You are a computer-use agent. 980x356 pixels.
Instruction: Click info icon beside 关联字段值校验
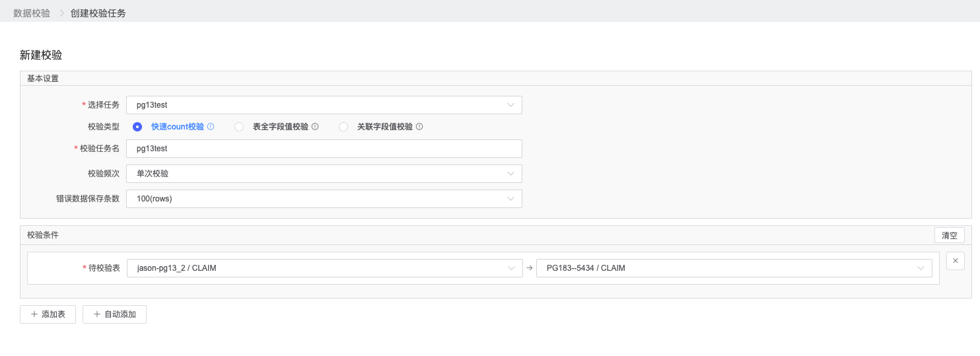pyautogui.click(x=419, y=127)
